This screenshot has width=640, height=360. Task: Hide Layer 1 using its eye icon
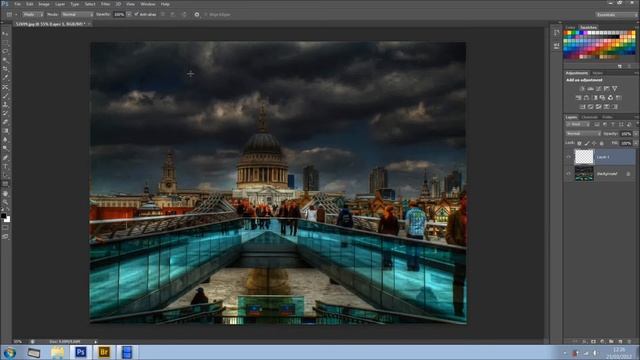(x=569, y=157)
